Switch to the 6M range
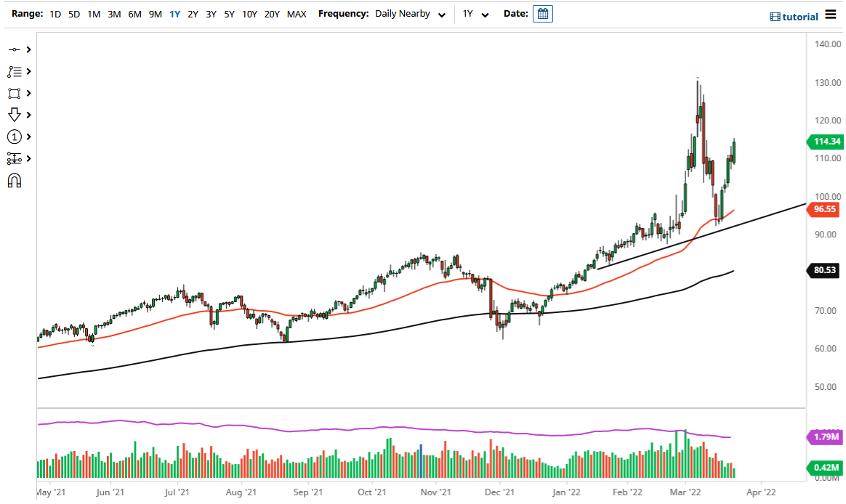 (x=134, y=13)
